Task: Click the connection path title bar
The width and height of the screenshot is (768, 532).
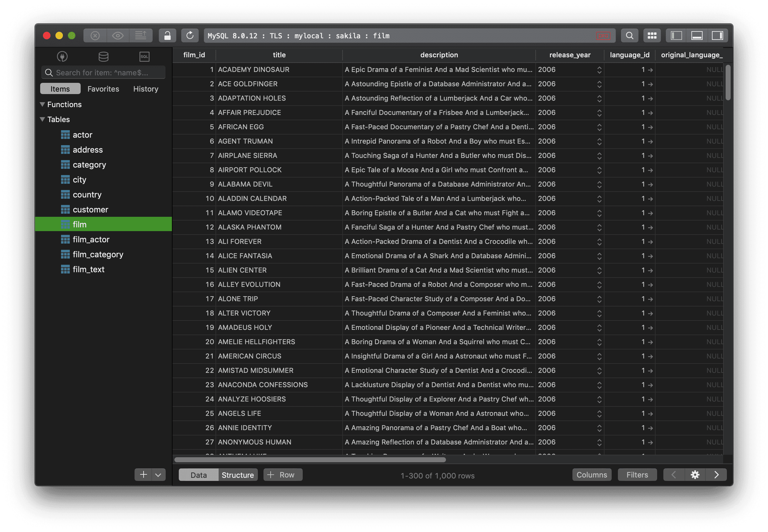Action: tap(409, 35)
